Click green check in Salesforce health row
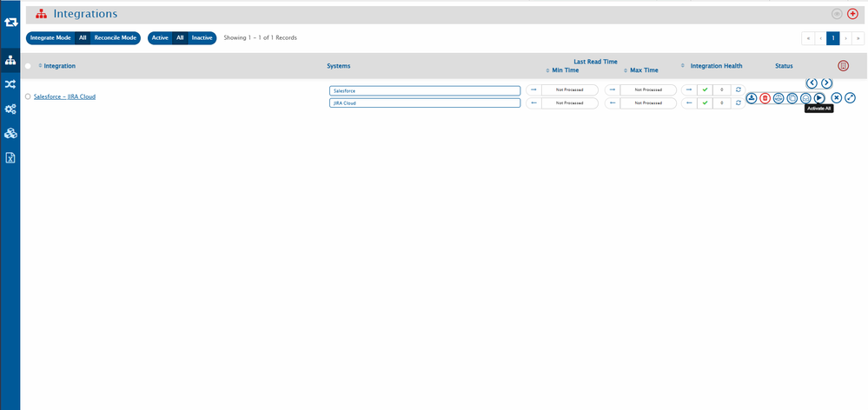868x410 pixels. [x=705, y=89]
